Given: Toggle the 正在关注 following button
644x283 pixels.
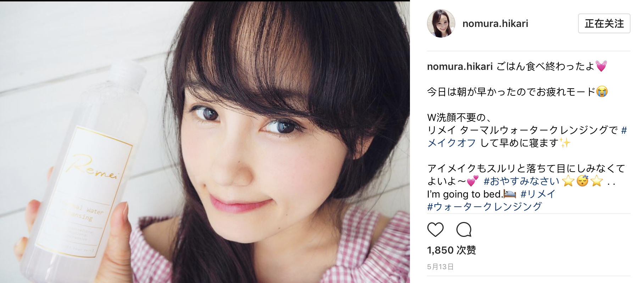Looking at the screenshot, I should coord(604,23).
